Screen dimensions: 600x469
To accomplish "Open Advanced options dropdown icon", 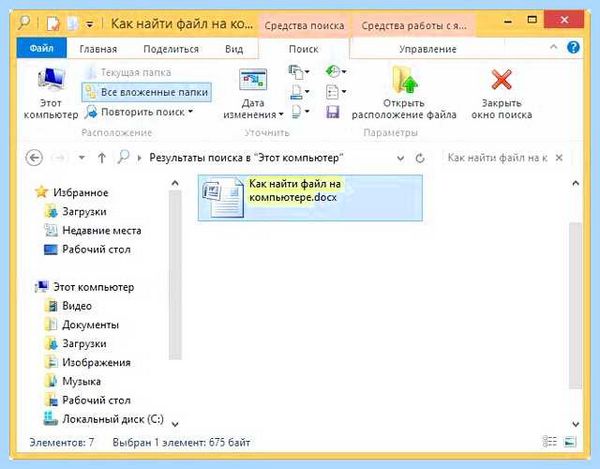I will 336,91.
